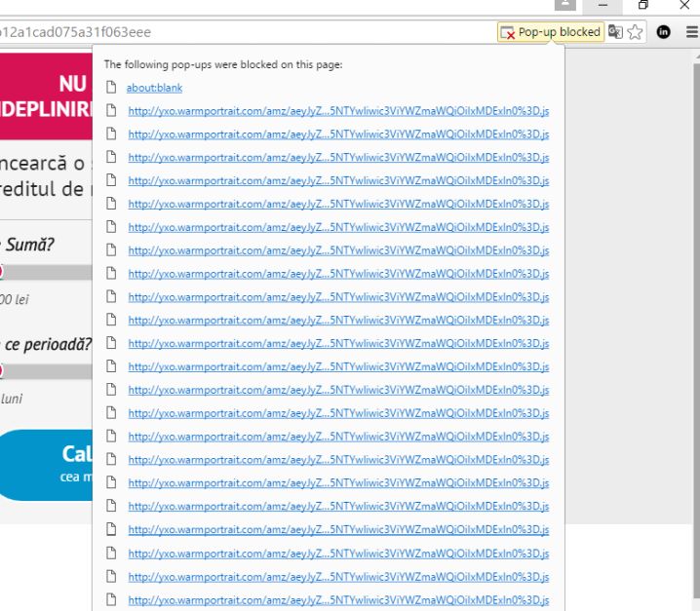700x611 pixels.
Task: Open the round black extension icon
Action: pyautogui.click(x=663, y=32)
